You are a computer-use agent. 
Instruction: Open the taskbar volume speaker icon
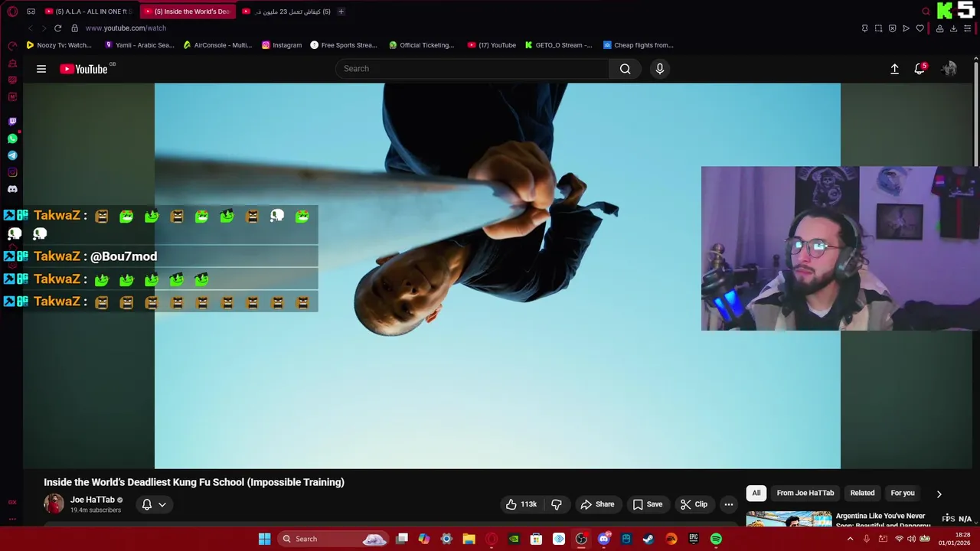(911, 539)
